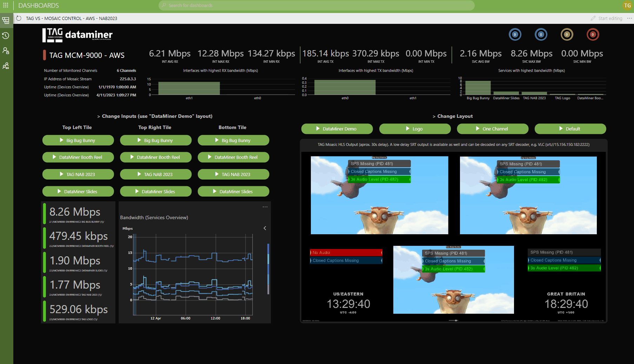Select DataMiner Slides for Top Left Tile

pos(78,191)
